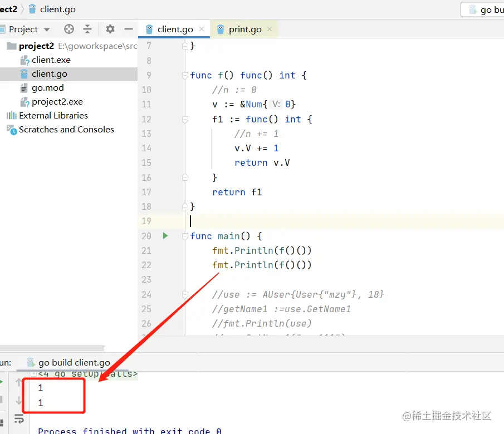Click the project tree horizontal scrollbar

click(x=52, y=348)
